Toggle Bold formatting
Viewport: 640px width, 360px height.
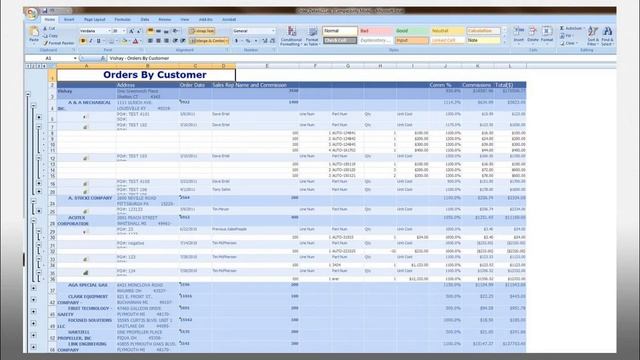[x=83, y=41]
